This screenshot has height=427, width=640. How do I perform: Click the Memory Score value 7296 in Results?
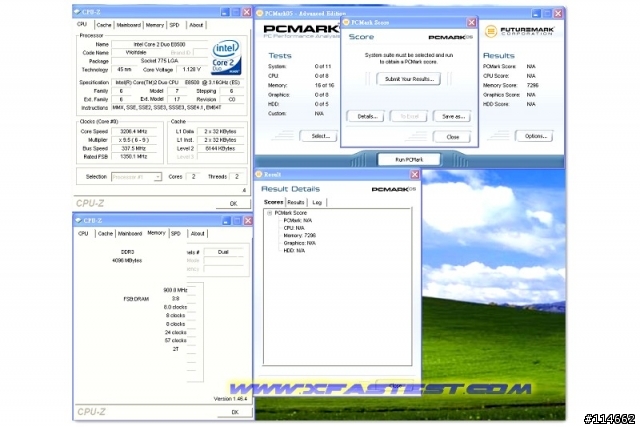[x=532, y=85]
